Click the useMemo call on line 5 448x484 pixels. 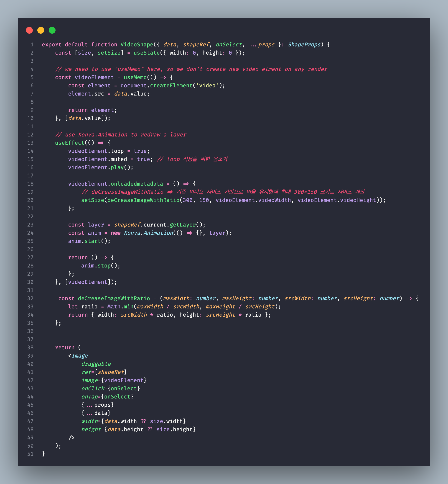click(x=135, y=77)
